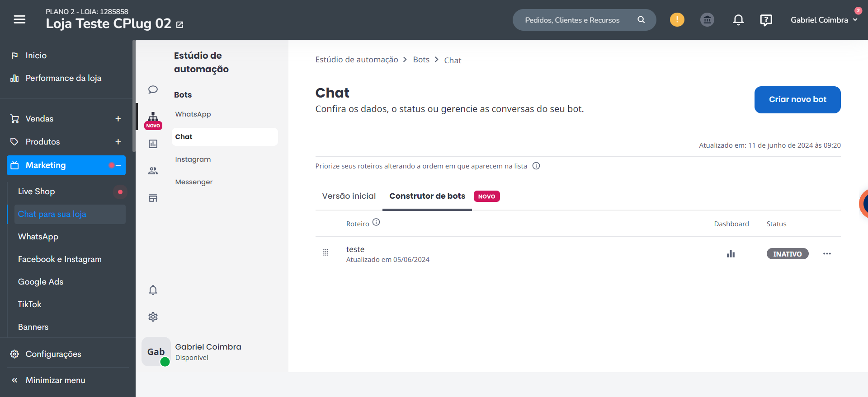Click info icon after Priorize seus roteiros text

(536, 166)
